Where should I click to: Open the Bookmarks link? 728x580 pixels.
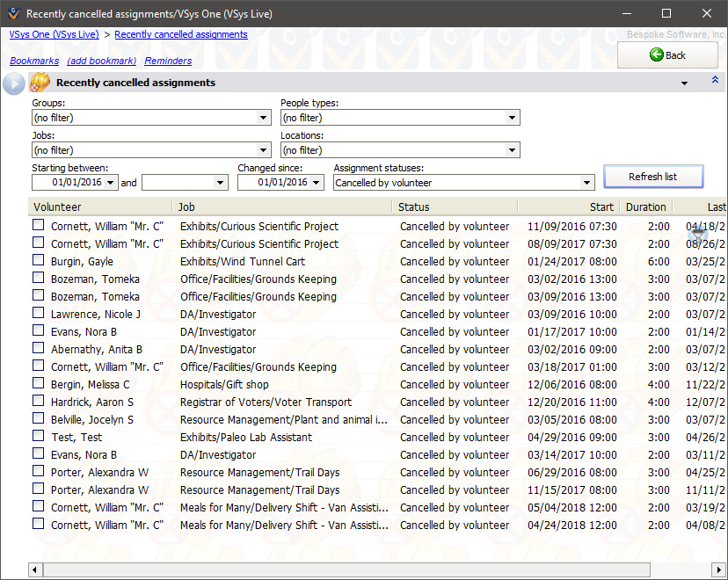34,62
